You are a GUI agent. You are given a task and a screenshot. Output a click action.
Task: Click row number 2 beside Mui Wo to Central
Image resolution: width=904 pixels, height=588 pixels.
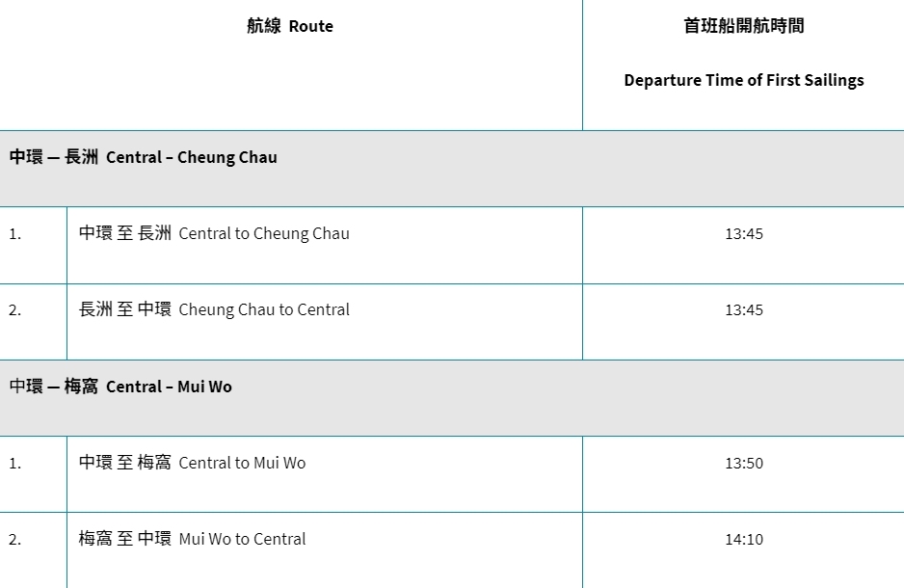(x=15, y=539)
